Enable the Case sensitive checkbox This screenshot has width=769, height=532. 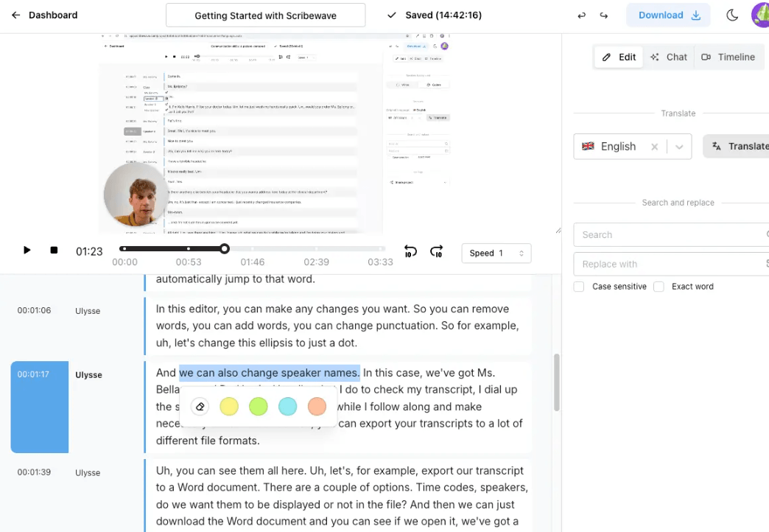point(579,287)
